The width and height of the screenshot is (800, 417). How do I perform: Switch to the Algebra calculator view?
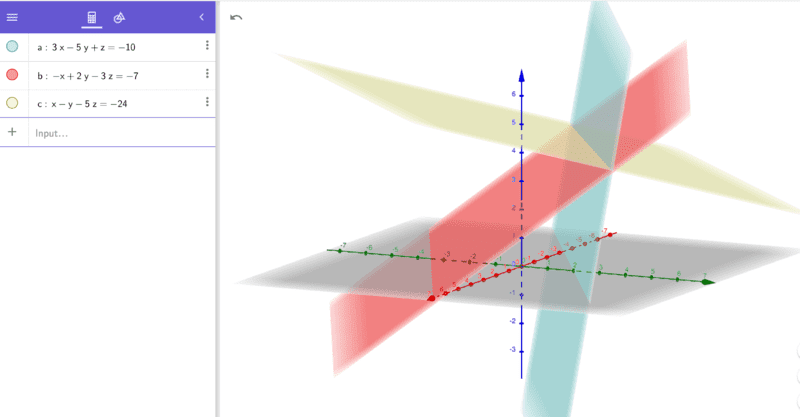point(92,18)
